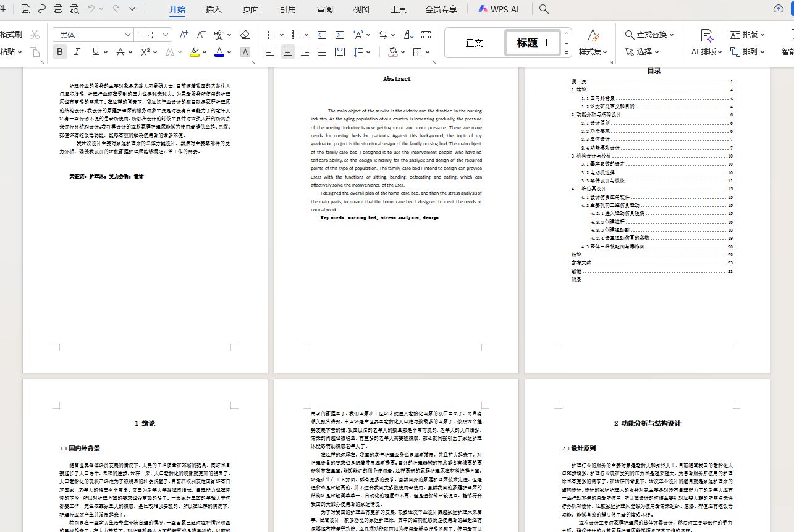
Task: Toggle bulleted list formatting
Action: 271,35
